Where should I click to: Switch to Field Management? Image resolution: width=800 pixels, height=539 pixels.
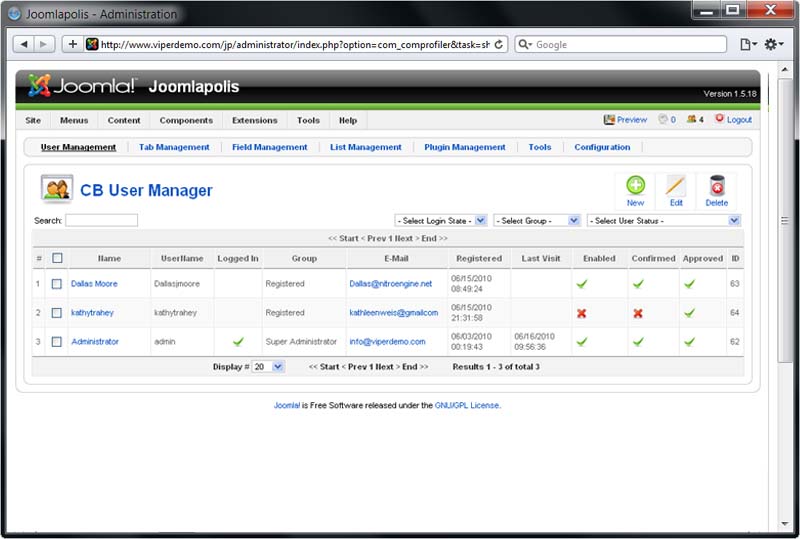[269, 147]
